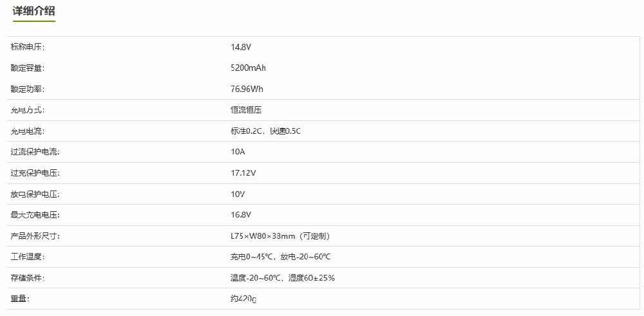Screen dimensions: 644x316
Task: Select the 约420g weight value
Action: (x=243, y=299)
